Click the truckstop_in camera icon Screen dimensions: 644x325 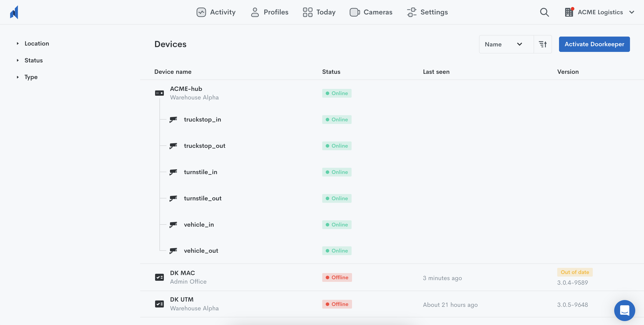pyautogui.click(x=173, y=120)
